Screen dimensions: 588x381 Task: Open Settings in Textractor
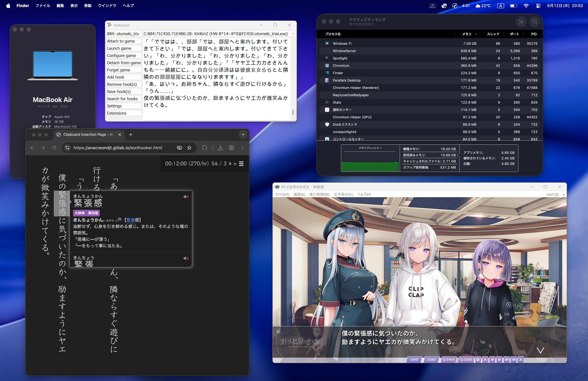[x=124, y=106]
